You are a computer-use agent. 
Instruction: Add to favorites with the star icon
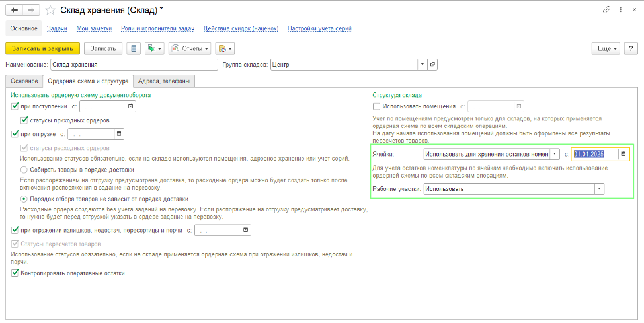click(50, 11)
